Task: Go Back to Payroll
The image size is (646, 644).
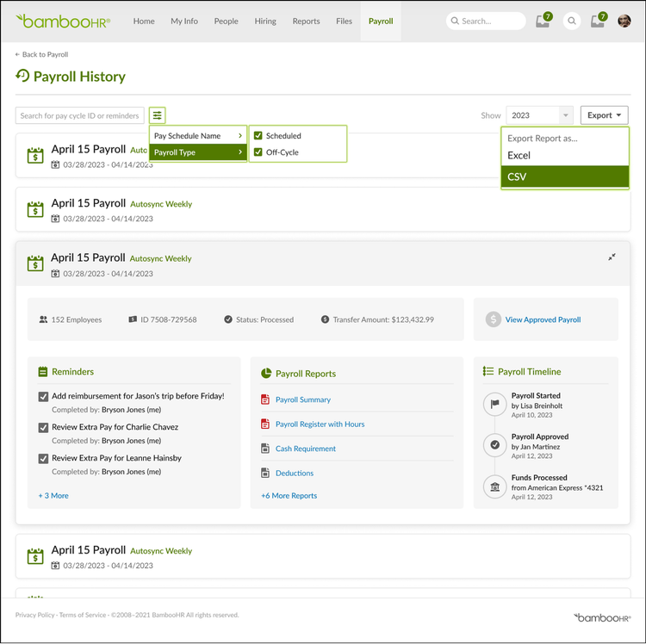Action: pyautogui.click(x=41, y=54)
